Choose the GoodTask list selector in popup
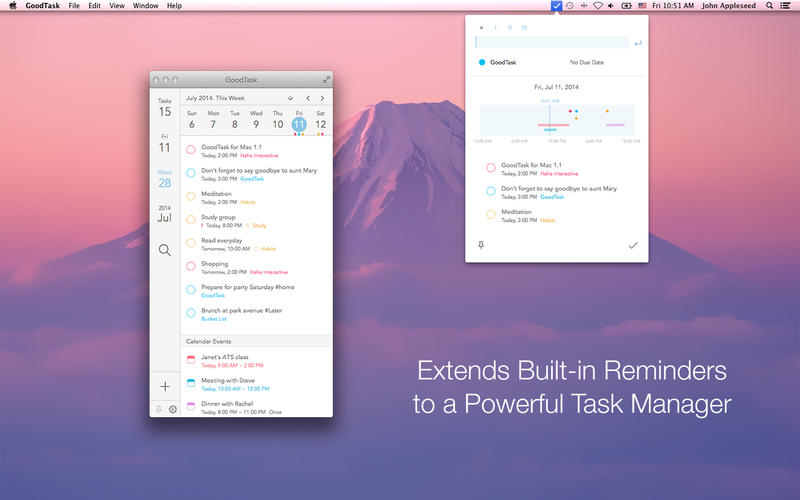Screen dimensions: 800x500 (x=503, y=62)
